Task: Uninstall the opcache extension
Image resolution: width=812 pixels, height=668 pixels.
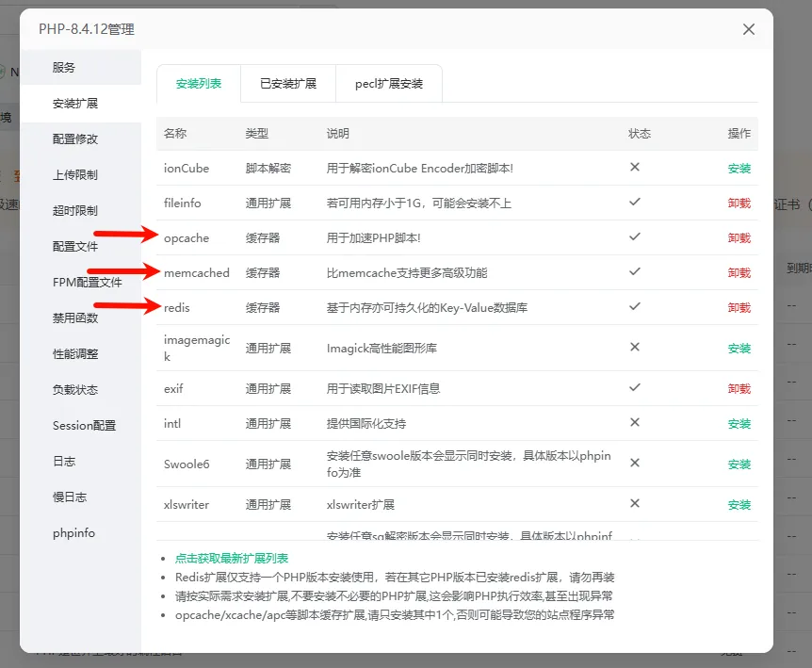Action: click(739, 238)
